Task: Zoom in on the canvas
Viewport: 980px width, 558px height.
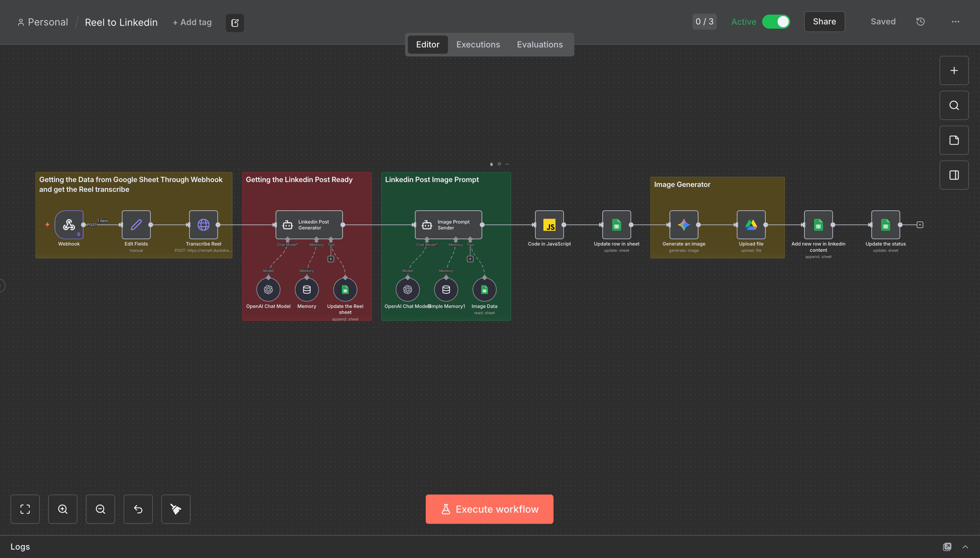Action: tap(62, 509)
